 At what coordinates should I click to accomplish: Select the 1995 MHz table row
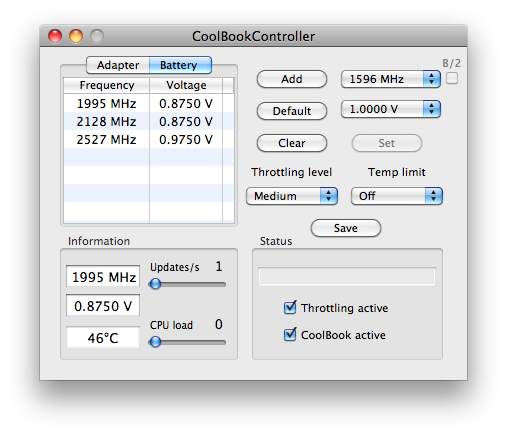tap(149, 103)
